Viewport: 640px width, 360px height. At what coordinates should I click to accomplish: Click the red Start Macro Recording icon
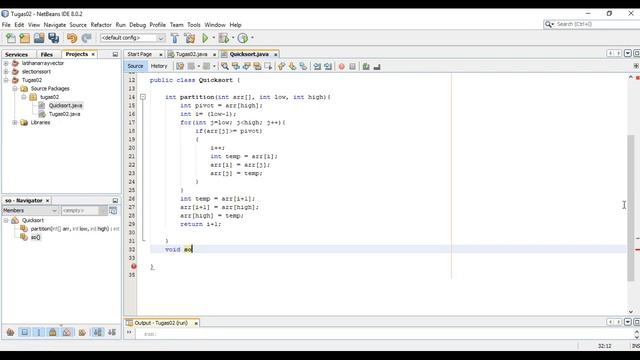[342, 66]
